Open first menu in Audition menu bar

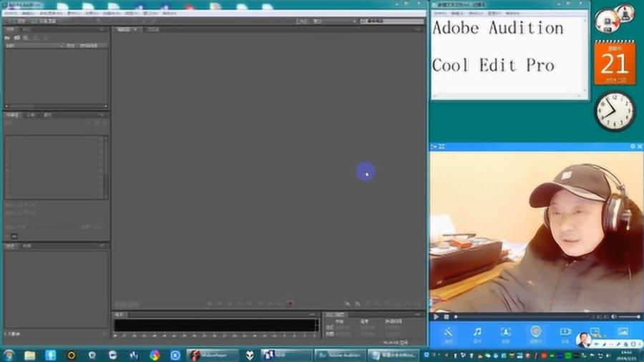pyautogui.click(x=11, y=13)
